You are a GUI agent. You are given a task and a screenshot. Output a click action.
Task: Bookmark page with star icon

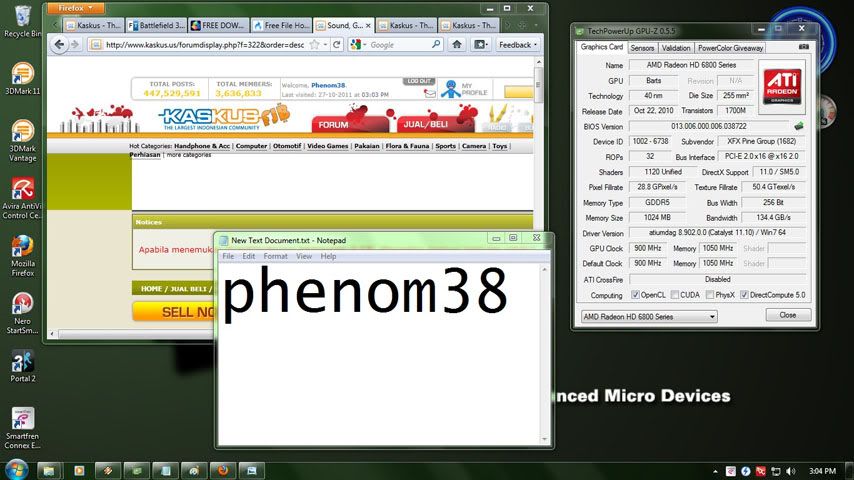[314, 45]
